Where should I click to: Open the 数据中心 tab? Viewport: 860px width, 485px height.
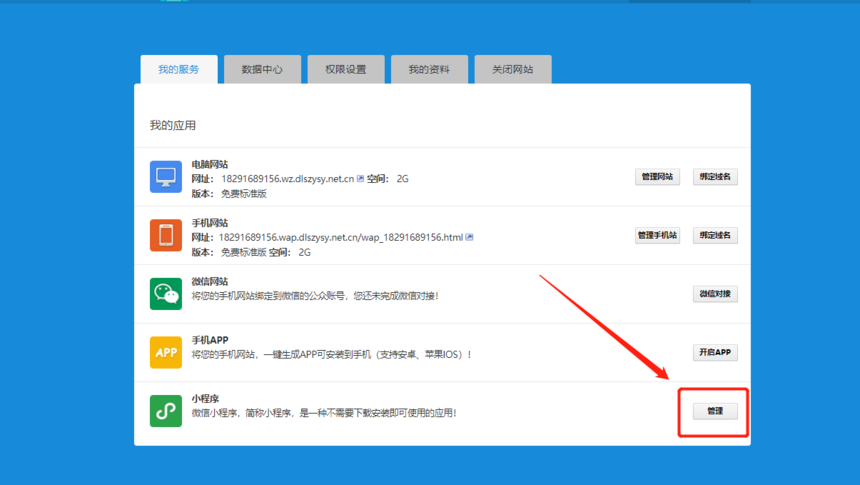coord(262,69)
